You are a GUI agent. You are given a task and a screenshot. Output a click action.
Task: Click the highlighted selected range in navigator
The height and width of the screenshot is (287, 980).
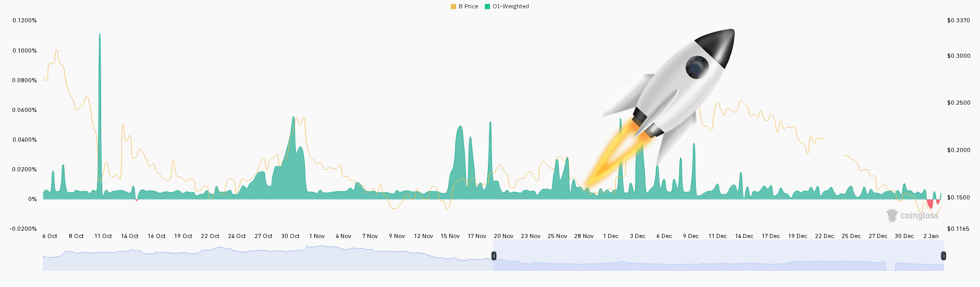click(718, 255)
